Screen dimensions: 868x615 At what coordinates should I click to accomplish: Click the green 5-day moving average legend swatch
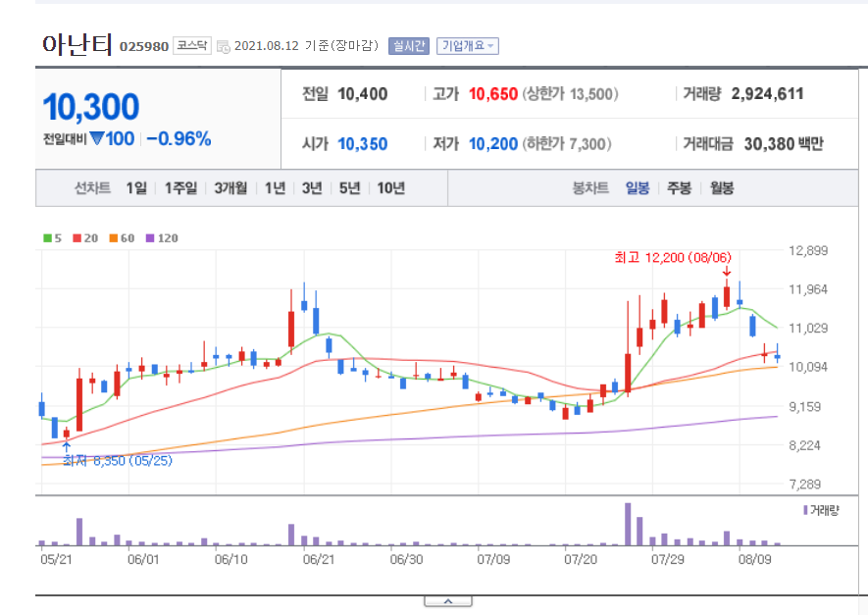48,238
